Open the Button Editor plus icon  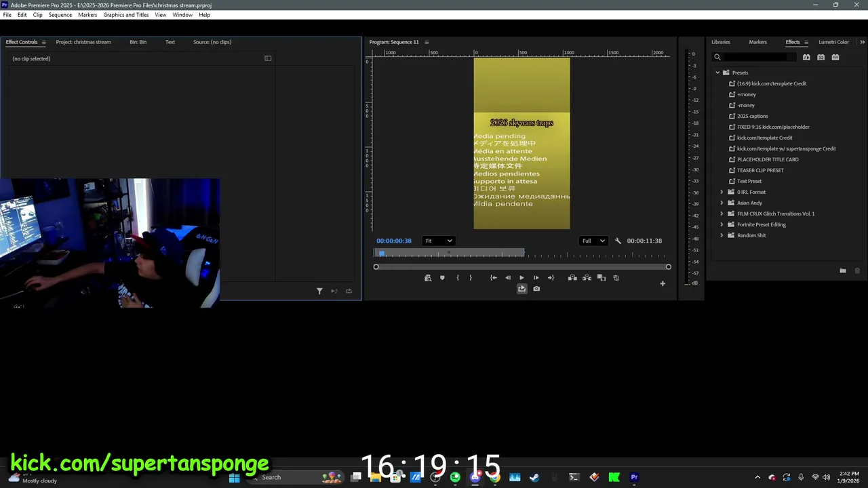663,283
